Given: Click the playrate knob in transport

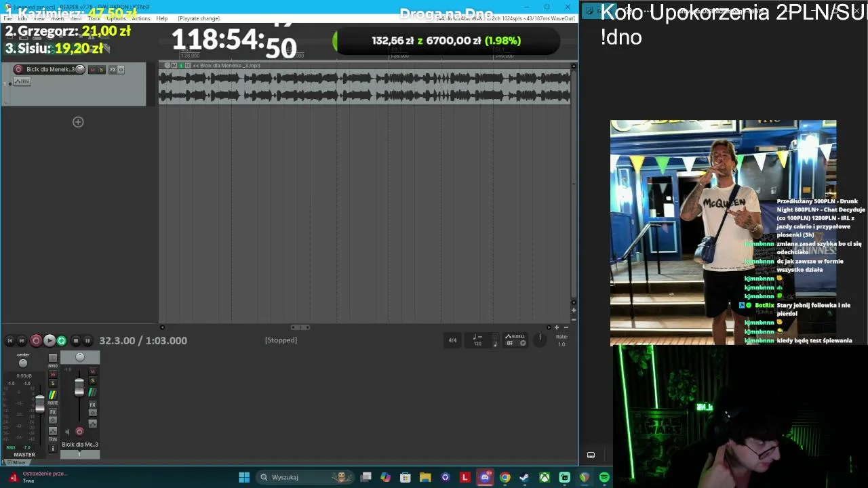Looking at the screenshot, I should click(x=540, y=340).
